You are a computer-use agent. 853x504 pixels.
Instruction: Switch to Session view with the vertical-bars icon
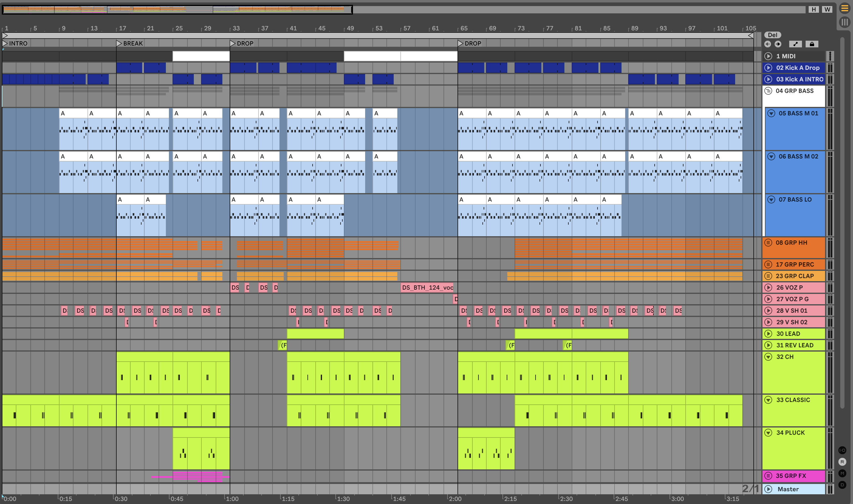[x=844, y=22]
